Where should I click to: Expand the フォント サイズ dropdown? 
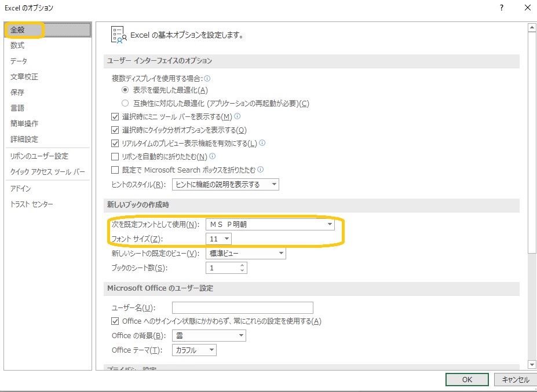(x=226, y=239)
